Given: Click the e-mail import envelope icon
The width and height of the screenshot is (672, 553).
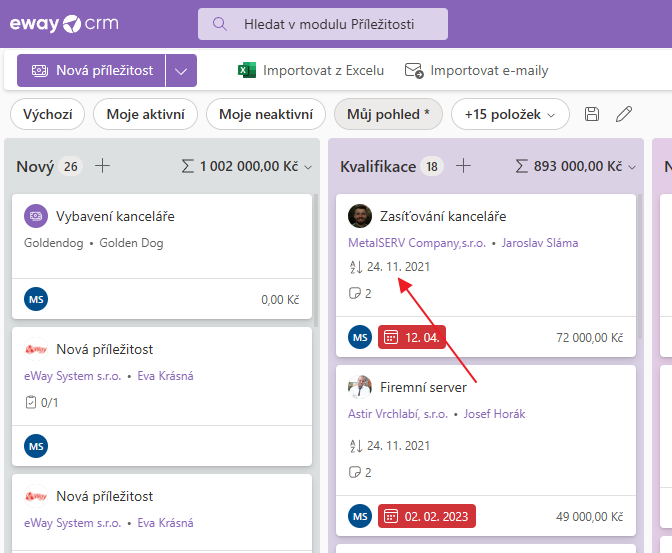Looking at the screenshot, I should tap(414, 70).
